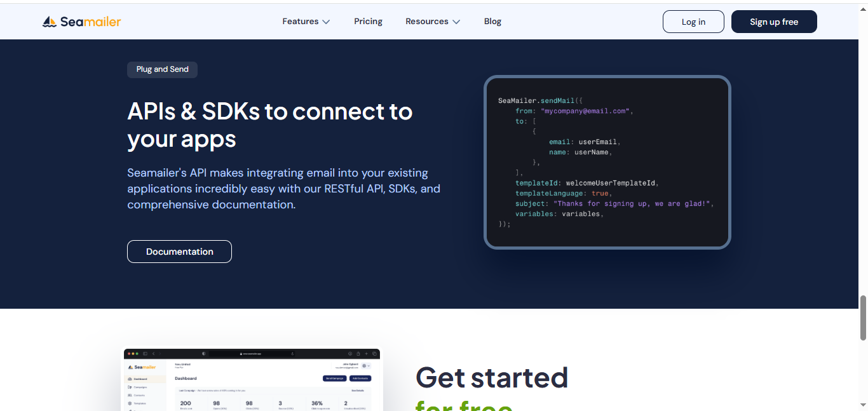Click the Log in button
This screenshot has width=868, height=411.
693,22
